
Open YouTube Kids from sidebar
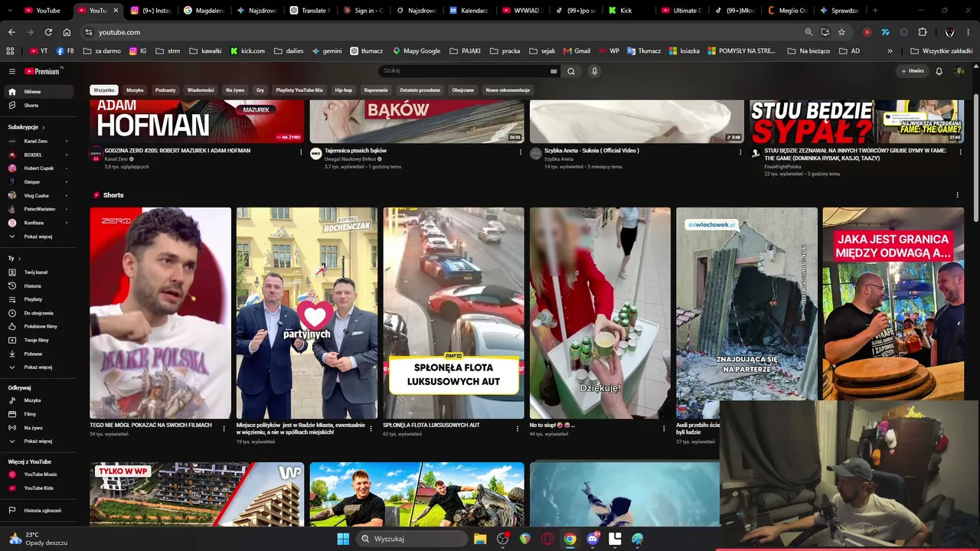click(x=37, y=487)
